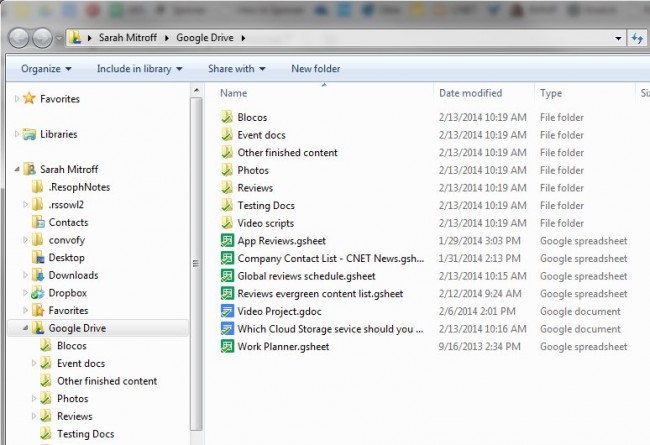The image size is (650, 445).
Task: Click the navigation pane scroll up arrow
Action: click(196, 90)
